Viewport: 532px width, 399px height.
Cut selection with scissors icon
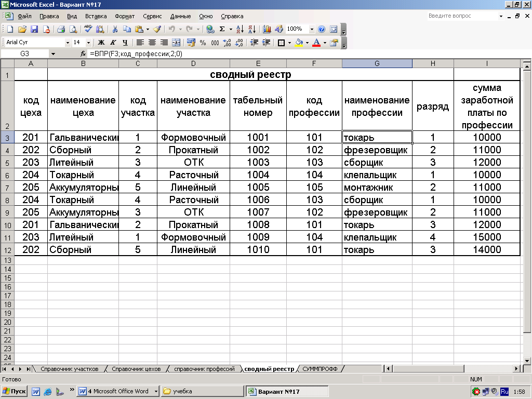(115, 29)
